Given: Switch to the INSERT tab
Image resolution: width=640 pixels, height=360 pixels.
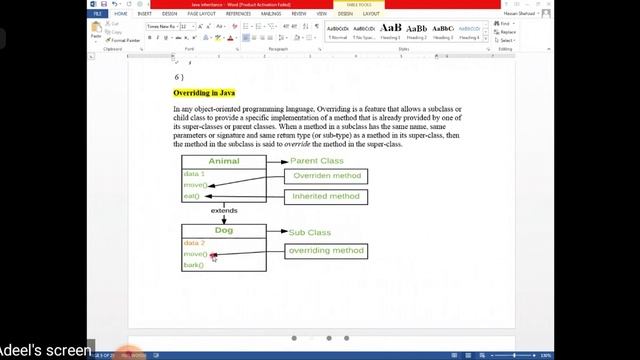Looking at the screenshot, I should pos(144,14).
